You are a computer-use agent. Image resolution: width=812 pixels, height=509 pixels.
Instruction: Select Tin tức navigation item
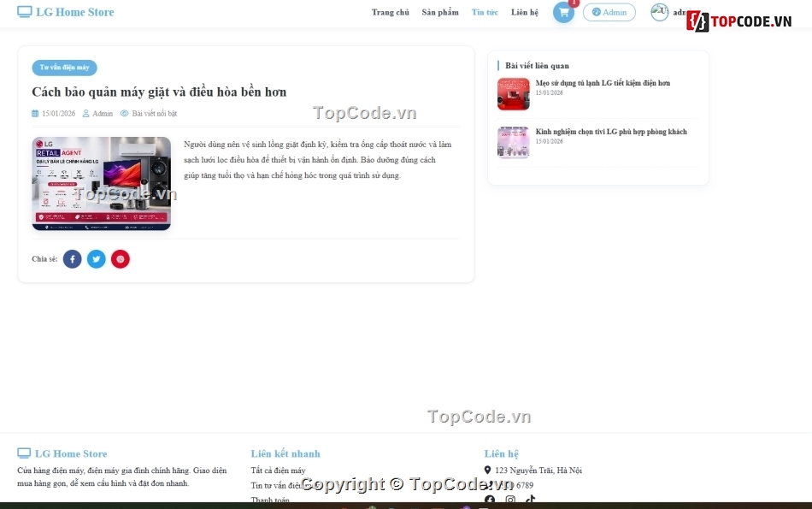point(485,13)
